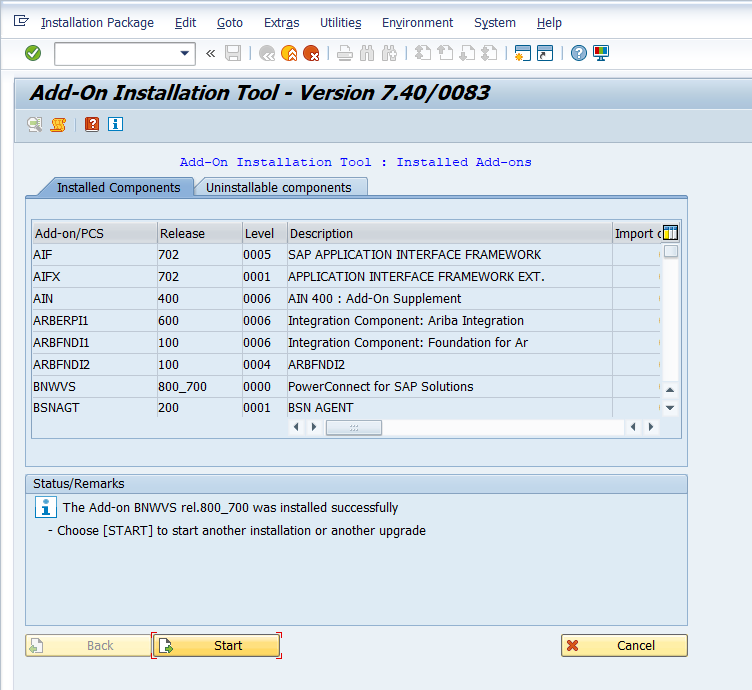Click the blue information icon in application toolbar
Viewport: 752px width, 690px height.
[x=115, y=124]
